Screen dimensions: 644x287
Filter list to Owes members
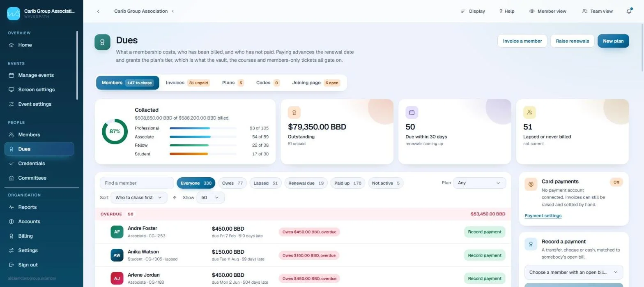pos(232,183)
